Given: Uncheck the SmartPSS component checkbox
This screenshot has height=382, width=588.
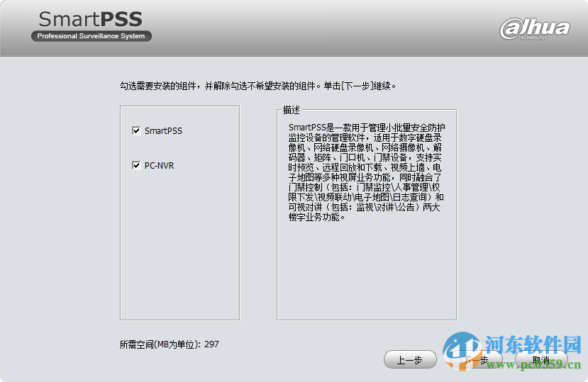Looking at the screenshot, I should [x=136, y=131].
